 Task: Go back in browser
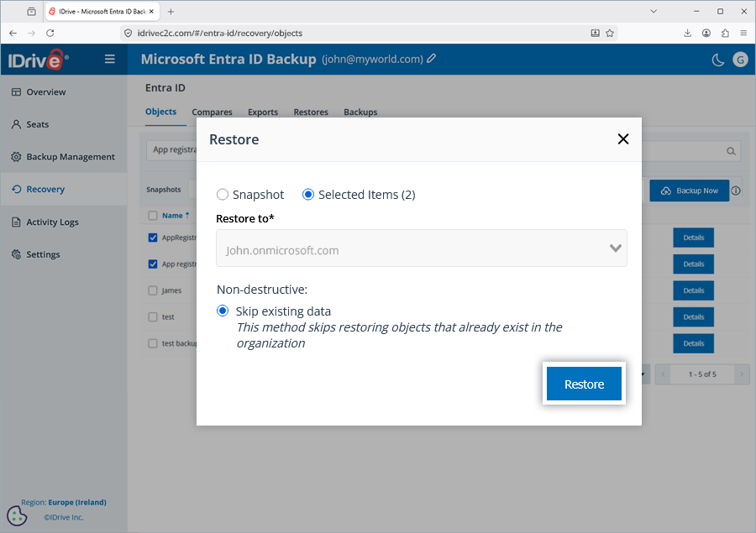tap(13, 34)
